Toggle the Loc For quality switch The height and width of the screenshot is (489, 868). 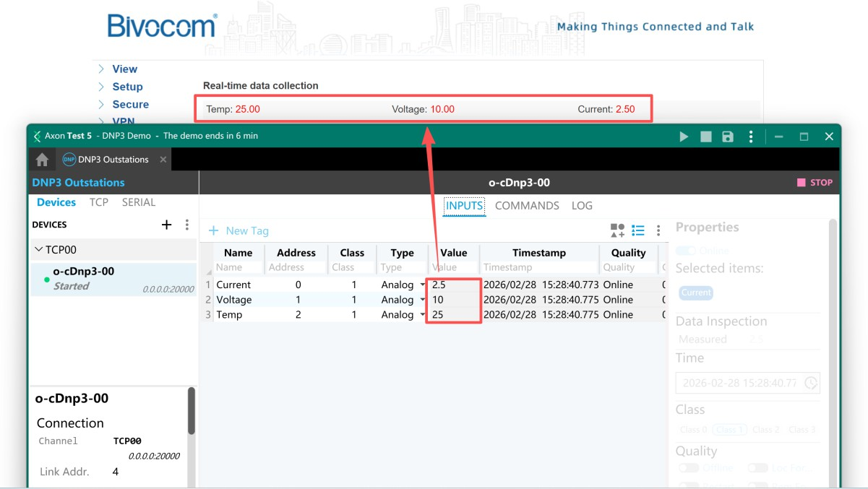(757, 468)
